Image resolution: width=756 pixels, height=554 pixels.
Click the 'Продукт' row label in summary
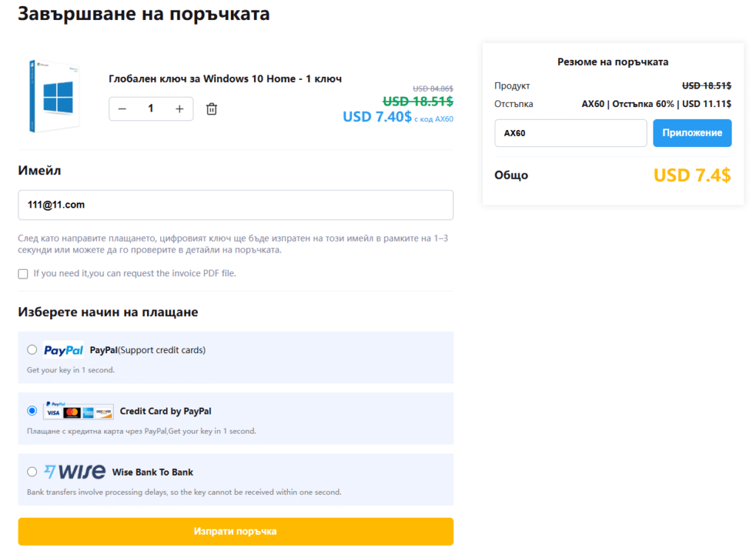(x=512, y=86)
